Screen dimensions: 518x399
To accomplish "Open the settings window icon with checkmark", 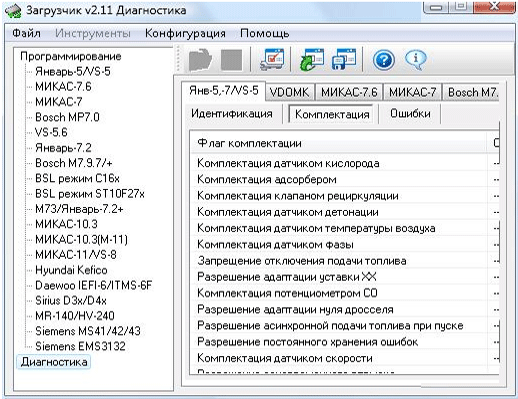I will (272, 60).
